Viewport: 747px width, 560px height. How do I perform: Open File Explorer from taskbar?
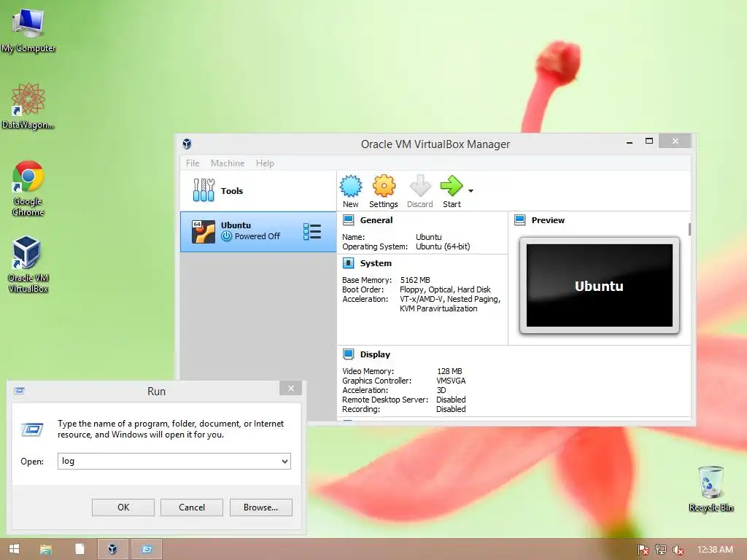click(46, 549)
